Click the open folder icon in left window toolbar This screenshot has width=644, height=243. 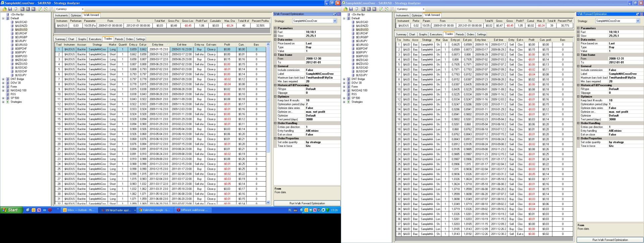tap(5, 9)
